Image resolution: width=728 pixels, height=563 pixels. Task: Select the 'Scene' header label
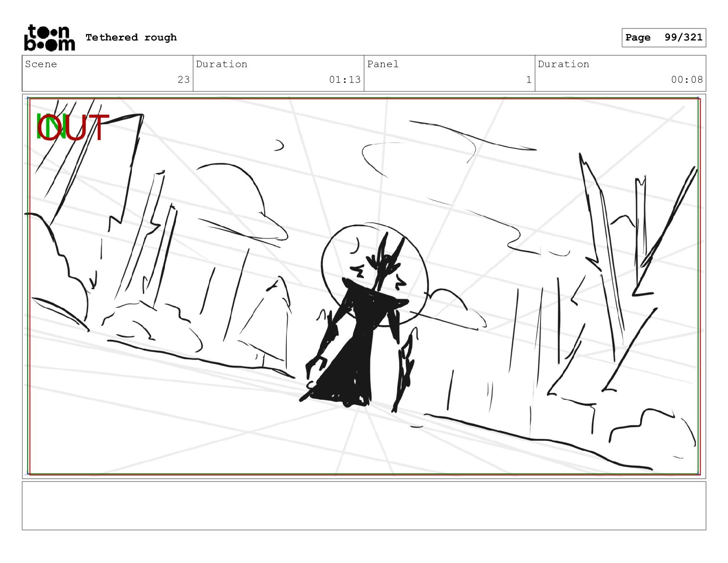(41, 64)
